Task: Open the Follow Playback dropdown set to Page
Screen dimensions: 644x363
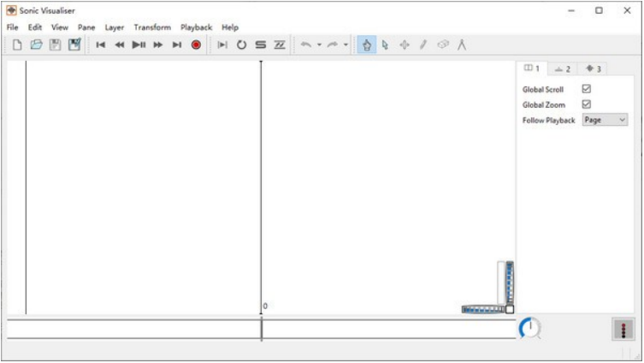Action: point(605,120)
